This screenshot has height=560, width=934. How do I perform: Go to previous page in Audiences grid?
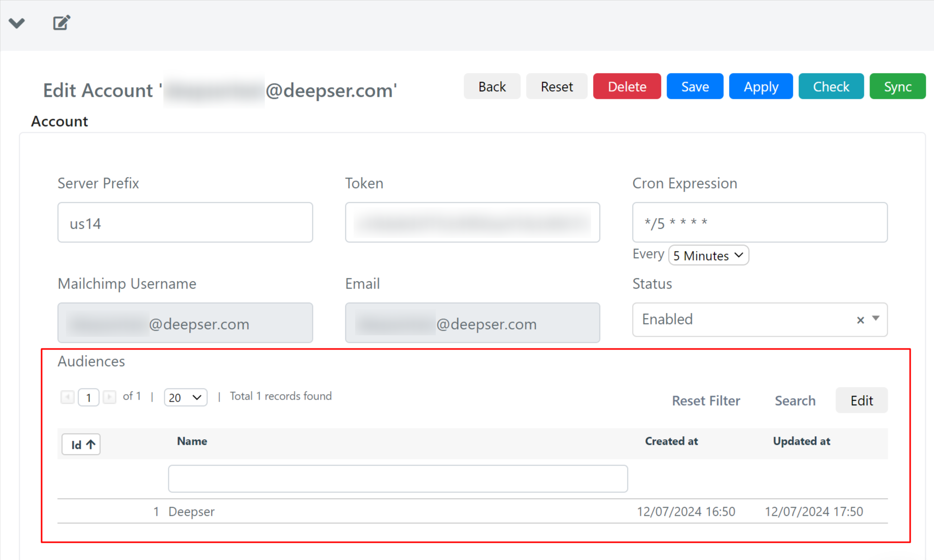[x=67, y=397]
